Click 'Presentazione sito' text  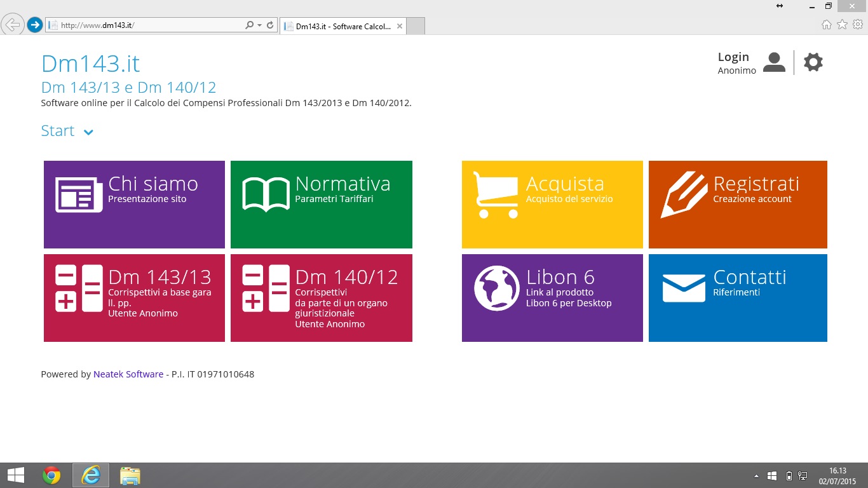pyautogui.click(x=147, y=199)
